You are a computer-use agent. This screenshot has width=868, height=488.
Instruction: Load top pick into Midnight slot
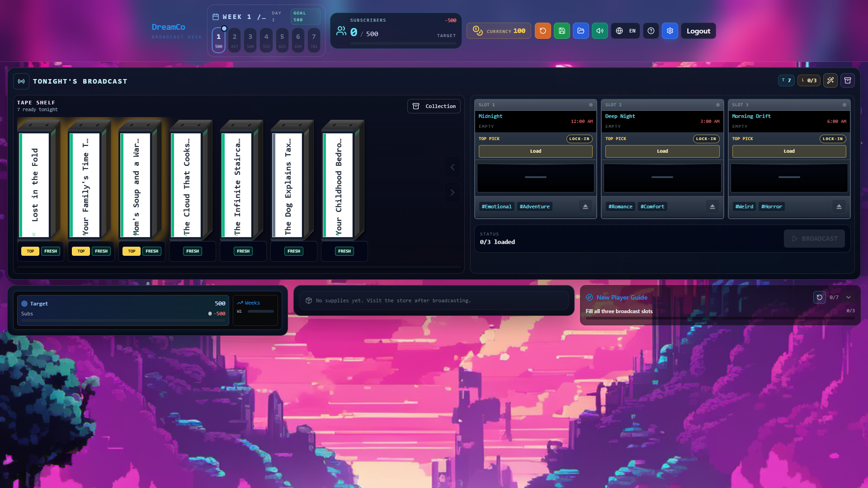535,151
